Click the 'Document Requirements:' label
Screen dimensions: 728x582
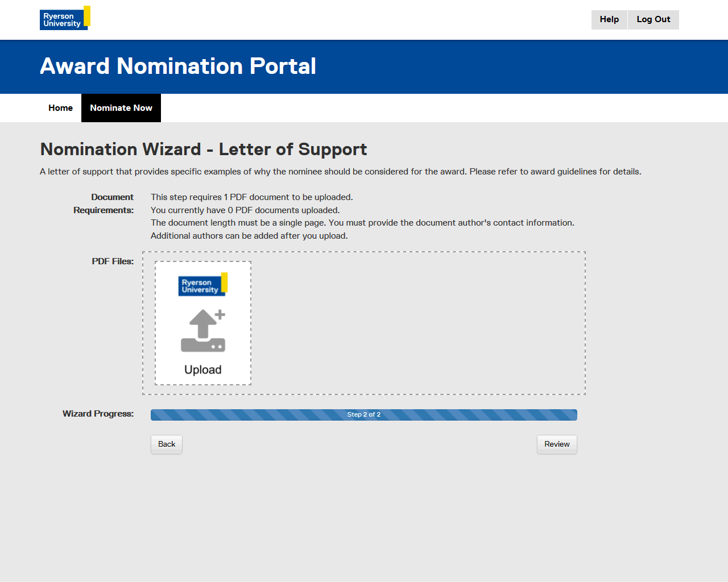pyautogui.click(x=105, y=203)
